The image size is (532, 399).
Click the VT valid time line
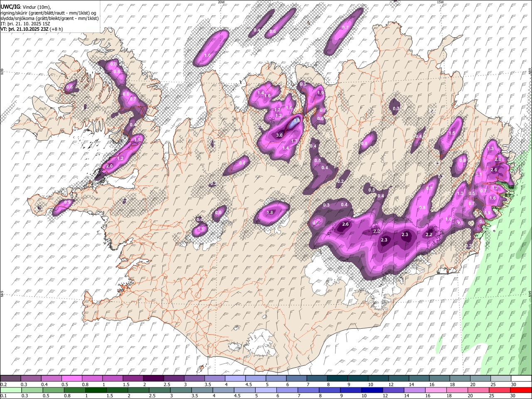click(32, 29)
